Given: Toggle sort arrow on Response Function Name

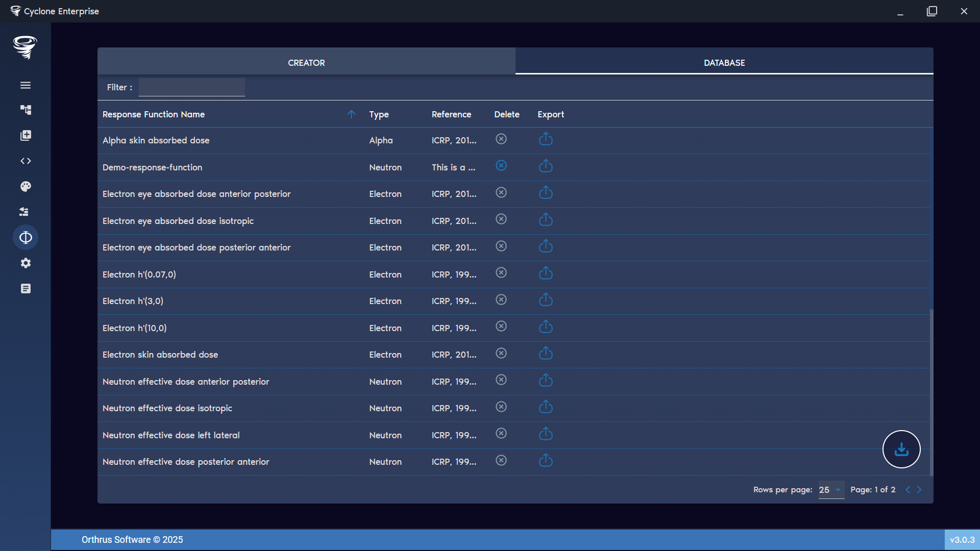Looking at the screenshot, I should pyautogui.click(x=351, y=114).
